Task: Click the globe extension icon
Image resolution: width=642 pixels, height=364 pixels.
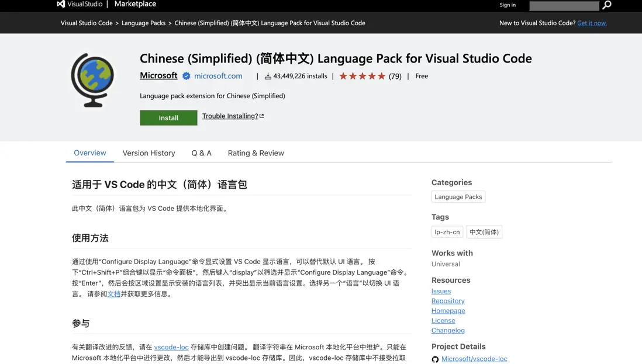Action: click(x=93, y=80)
